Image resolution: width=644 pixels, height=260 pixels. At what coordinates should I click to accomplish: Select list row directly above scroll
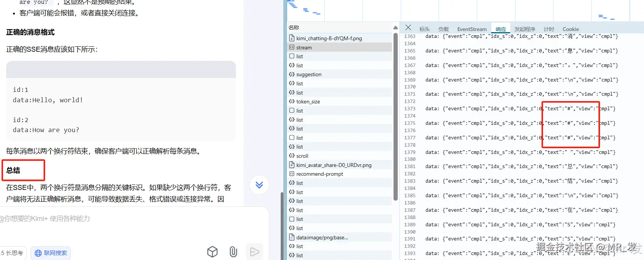click(340, 147)
